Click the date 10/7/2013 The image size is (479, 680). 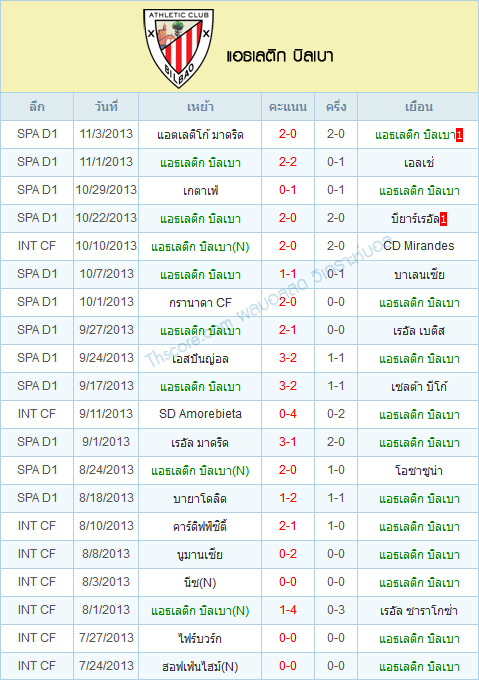point(106,274)
